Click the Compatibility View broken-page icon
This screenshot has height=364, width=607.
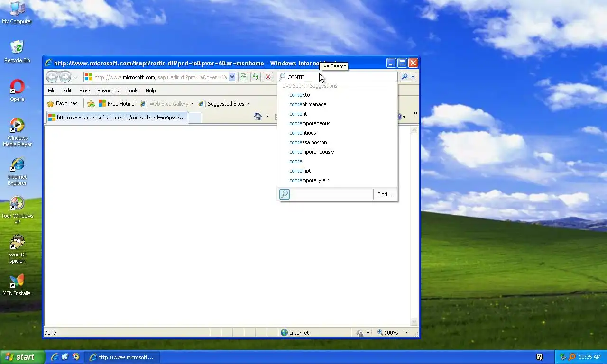click(243, 77)
